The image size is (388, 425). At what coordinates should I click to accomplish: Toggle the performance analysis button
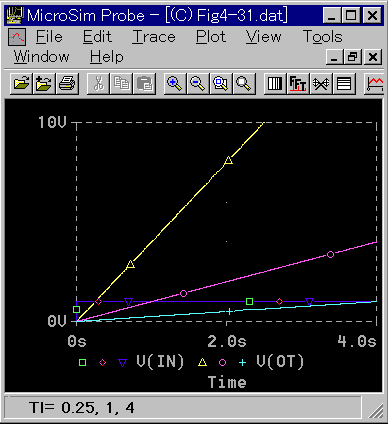pyautogui.click(x=321, y=84)
